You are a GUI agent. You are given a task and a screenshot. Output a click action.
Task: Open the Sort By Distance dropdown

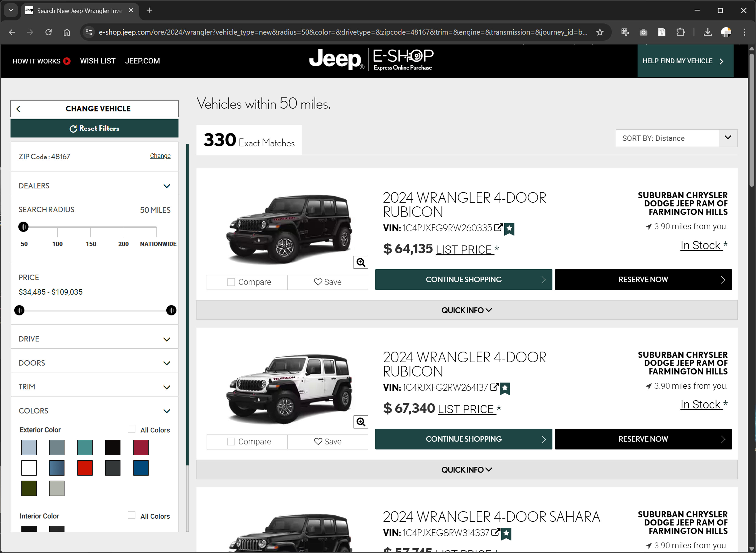(676, 138)
